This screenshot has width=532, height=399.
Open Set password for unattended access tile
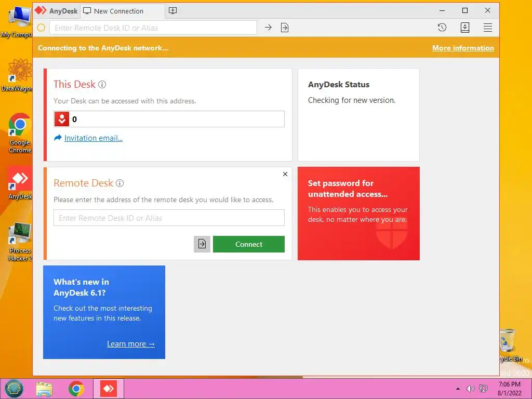[358, 214]
